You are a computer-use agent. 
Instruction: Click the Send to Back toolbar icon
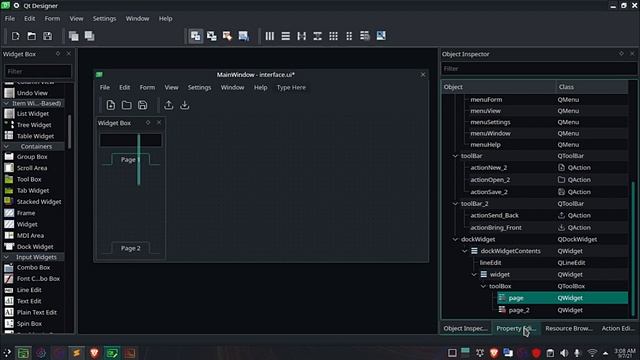click(x=73, y=36)
